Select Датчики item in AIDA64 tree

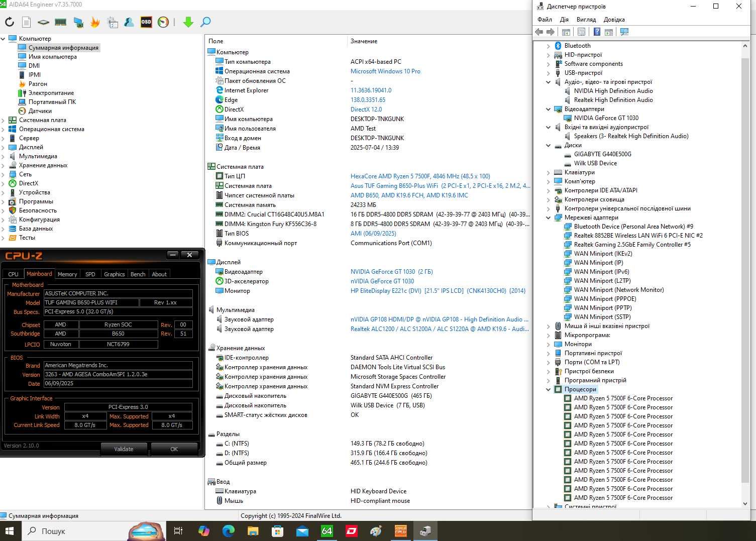(x=40, y=111)
